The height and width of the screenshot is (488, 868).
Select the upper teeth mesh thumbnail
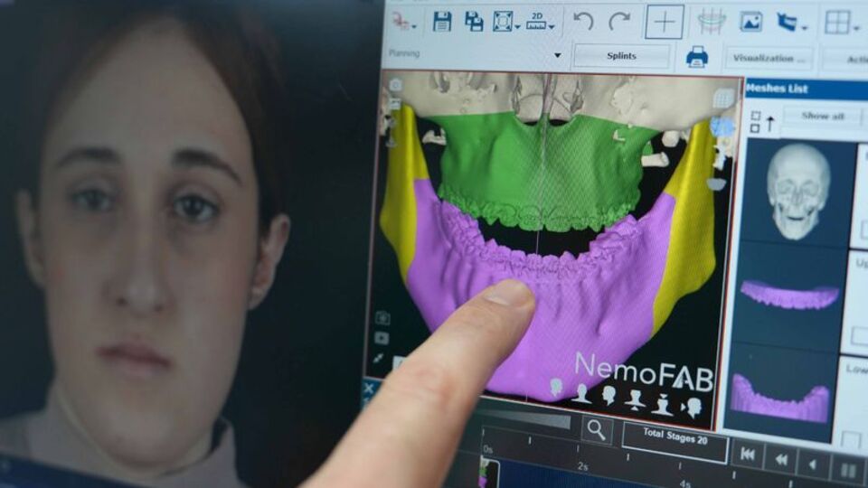tap(789, 295)
